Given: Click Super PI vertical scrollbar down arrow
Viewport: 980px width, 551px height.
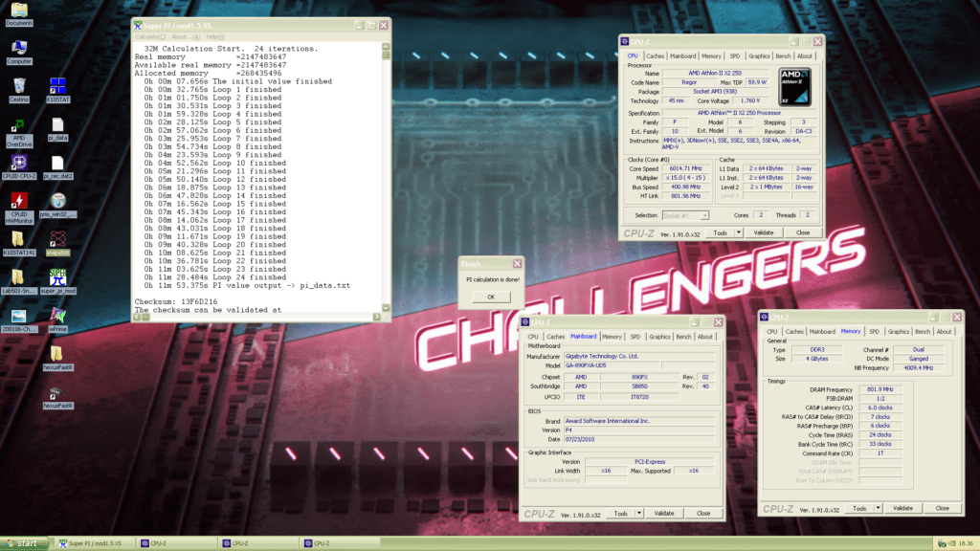Looking at the screenshot, I should click(x=386, y=308).
